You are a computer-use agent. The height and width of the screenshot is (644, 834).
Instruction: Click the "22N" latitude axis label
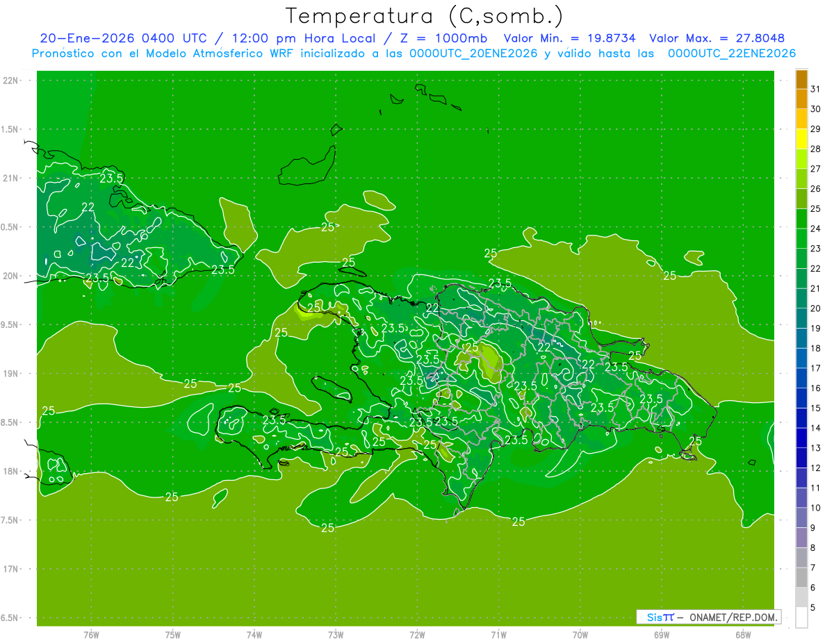tap(12, 81)
